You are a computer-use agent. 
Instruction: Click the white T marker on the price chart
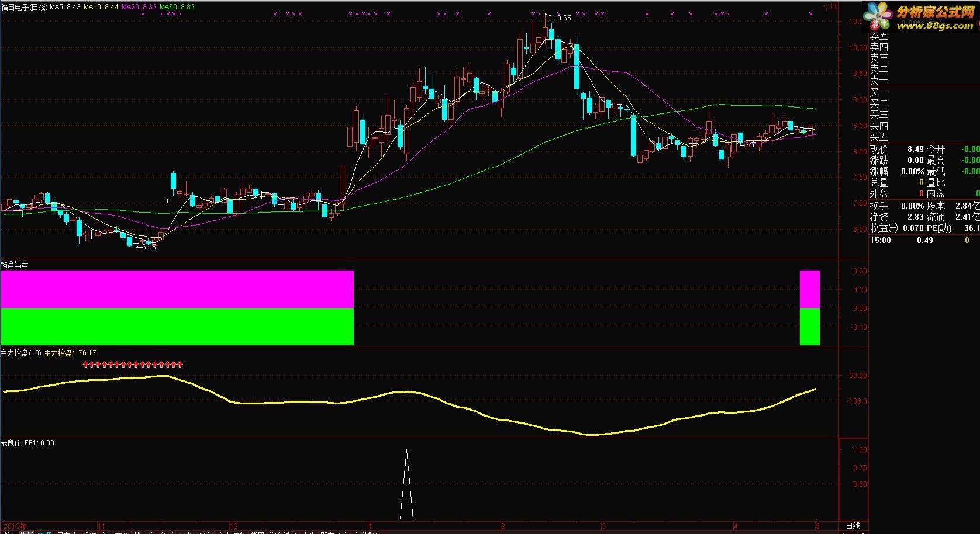168,200
